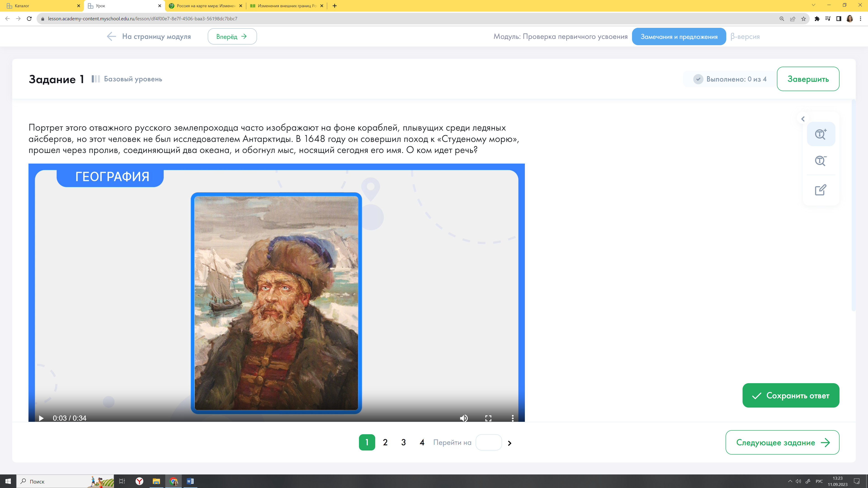Return via На страницу модуля link

pos(149,36)
